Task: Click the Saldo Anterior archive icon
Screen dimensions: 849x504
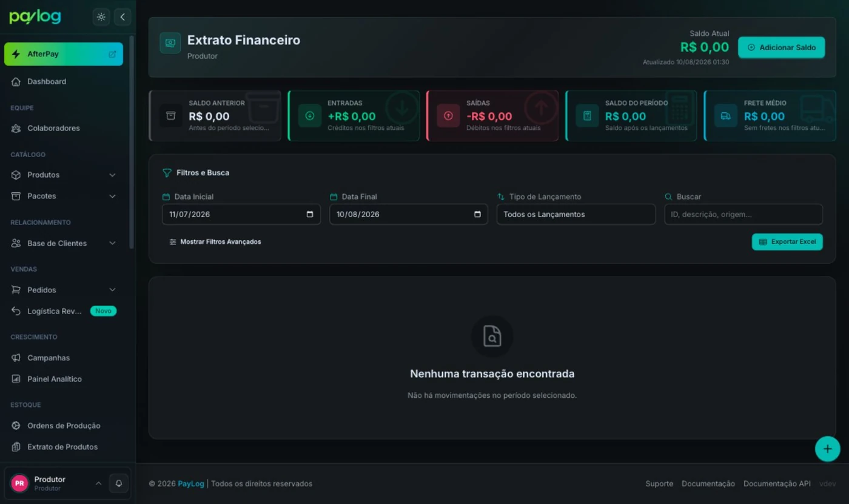Action: point(170,116)
